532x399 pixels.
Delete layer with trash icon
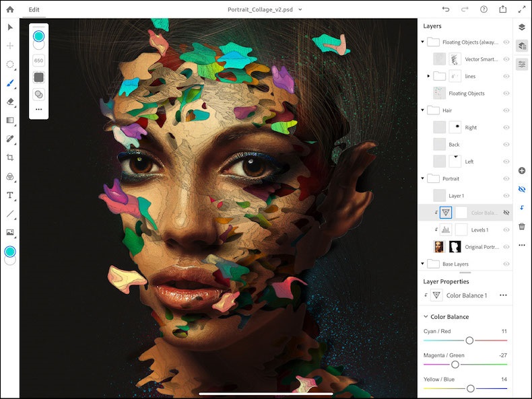pyautogui.click(x=522, y=227)
